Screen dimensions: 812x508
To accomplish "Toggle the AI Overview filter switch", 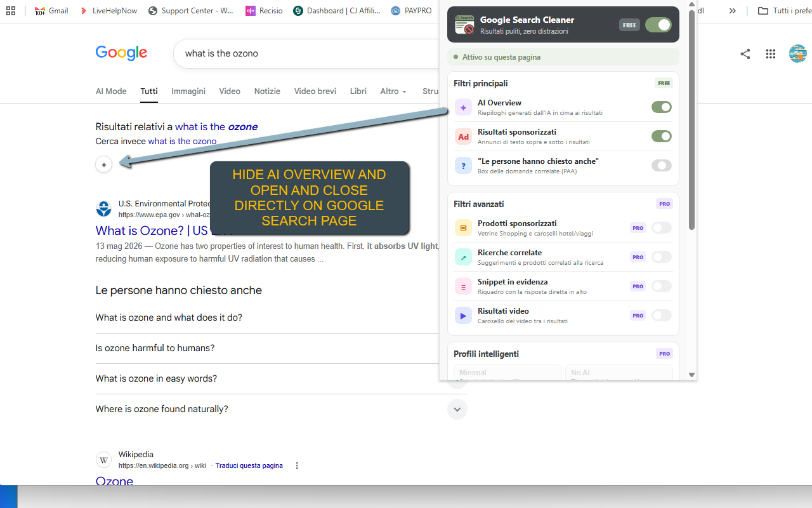I will [662, 107].
